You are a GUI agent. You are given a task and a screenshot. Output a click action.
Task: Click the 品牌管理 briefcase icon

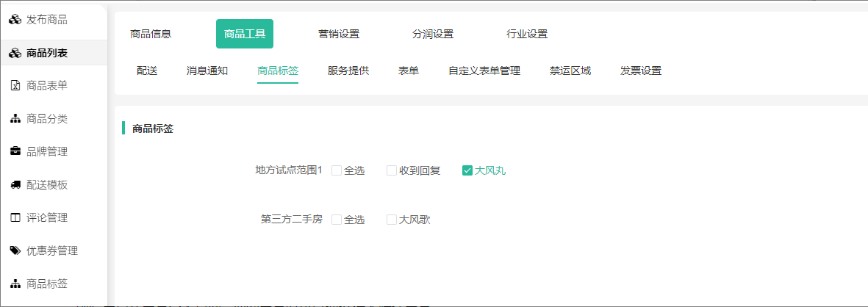point(15,152)
